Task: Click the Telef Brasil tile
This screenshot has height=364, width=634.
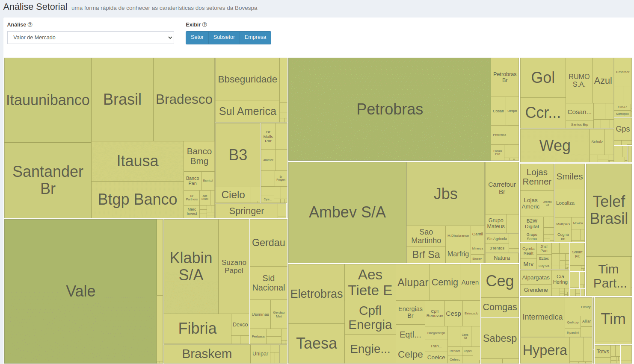Action: [609, 210]
